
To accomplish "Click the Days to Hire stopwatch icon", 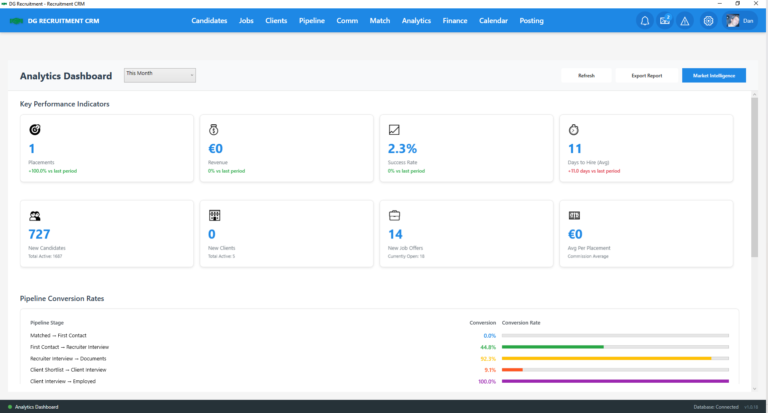I will point(574,129).
